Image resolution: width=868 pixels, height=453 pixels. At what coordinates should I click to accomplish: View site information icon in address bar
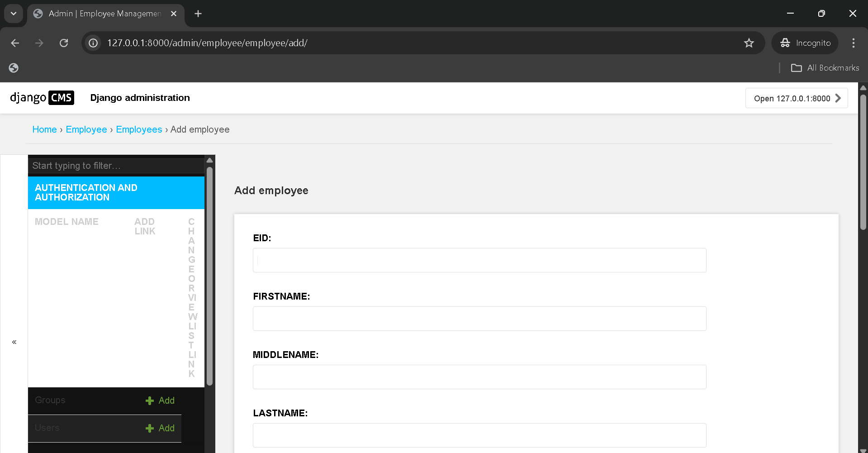[93, 43]
